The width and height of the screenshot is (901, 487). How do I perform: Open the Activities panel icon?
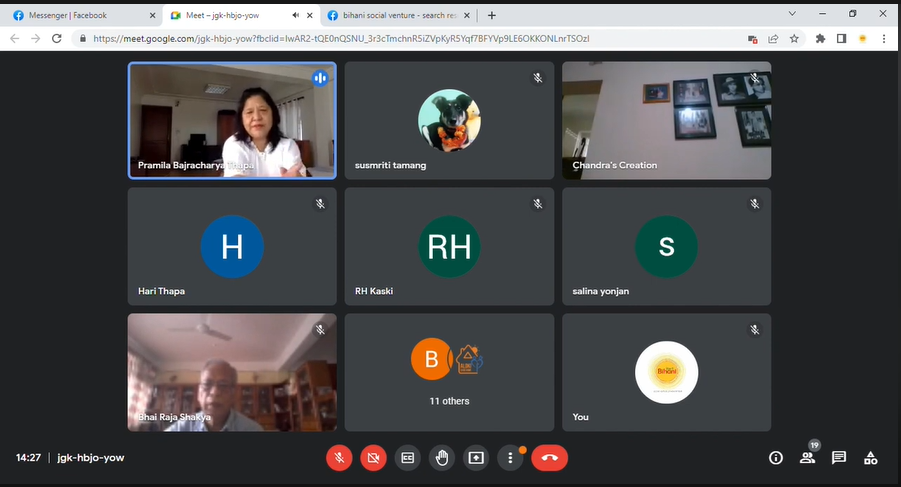pyautogui.click(x=871, y=458)
